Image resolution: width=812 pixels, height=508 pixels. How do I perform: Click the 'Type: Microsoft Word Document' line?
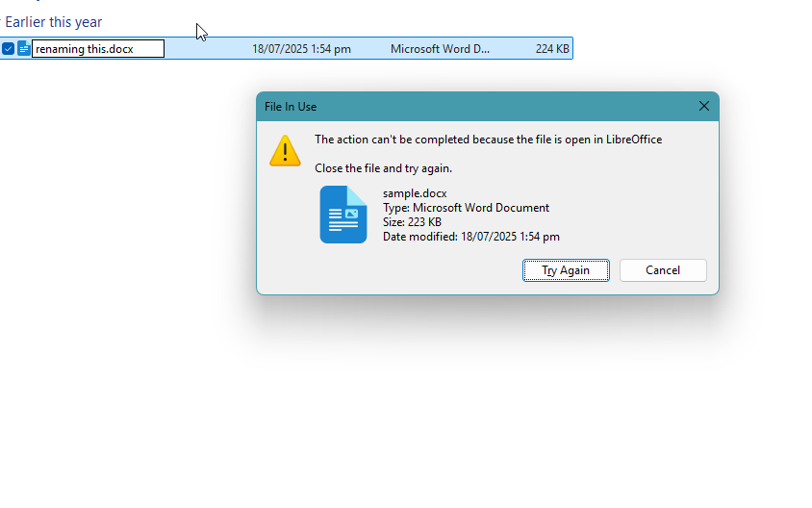point(466,208)
